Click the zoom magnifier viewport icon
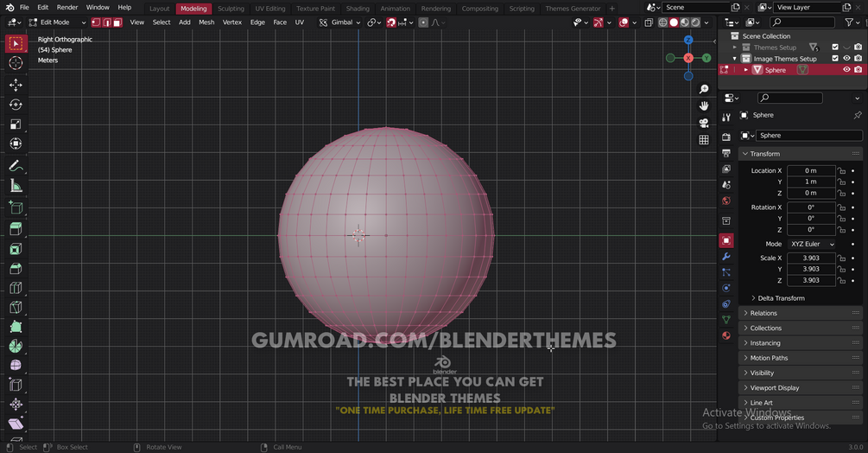 [x=704, y=89]
